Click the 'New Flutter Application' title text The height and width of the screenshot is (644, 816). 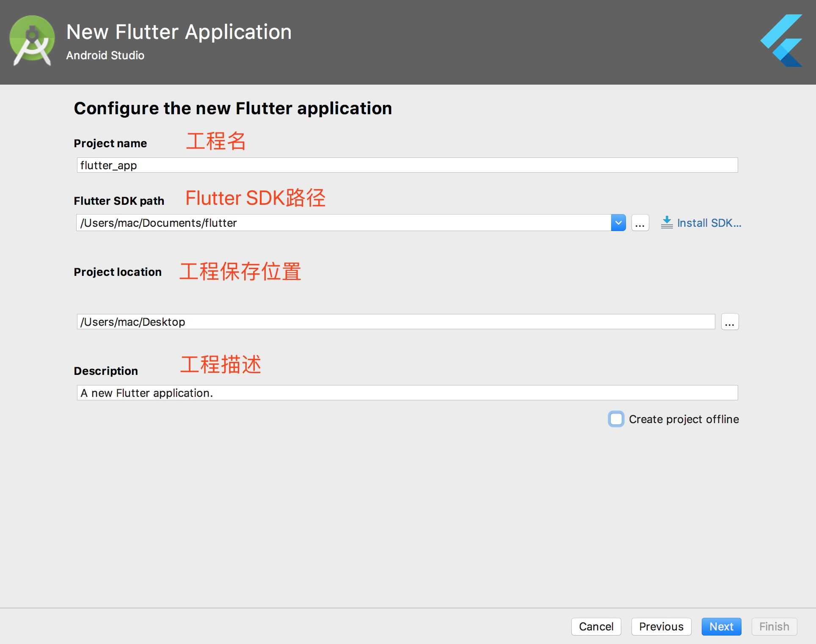click(x=179, y=32)
